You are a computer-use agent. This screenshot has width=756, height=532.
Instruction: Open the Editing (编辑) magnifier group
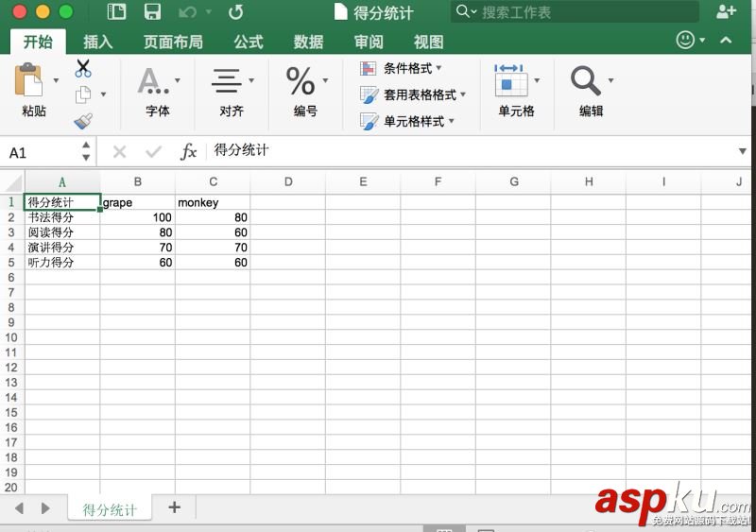point(592,91)
